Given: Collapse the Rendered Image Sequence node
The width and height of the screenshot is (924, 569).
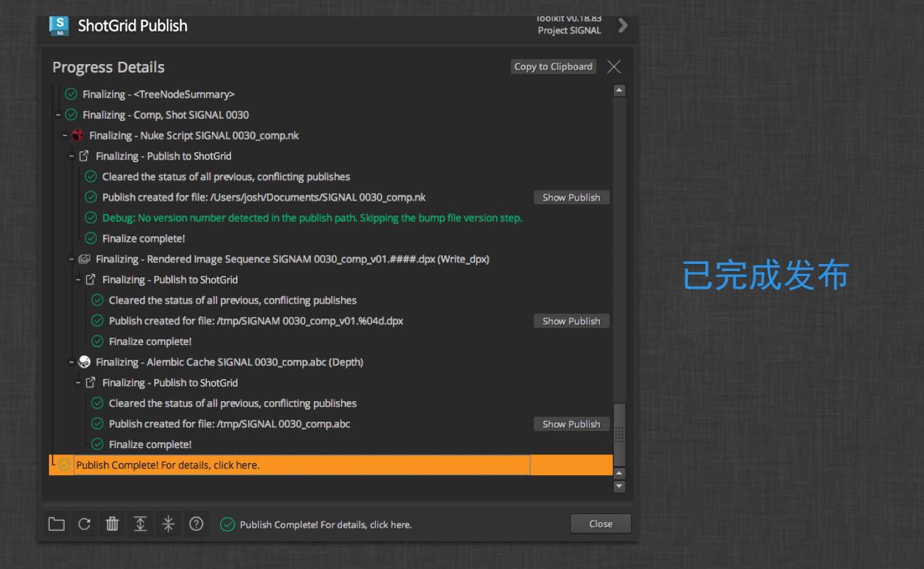Looking at the screenshot, I should pos(71,259).
